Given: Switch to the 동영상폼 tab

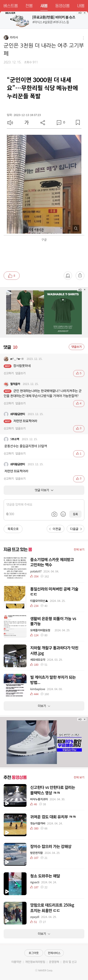Looking at the screenshot, I should [62, 6].
